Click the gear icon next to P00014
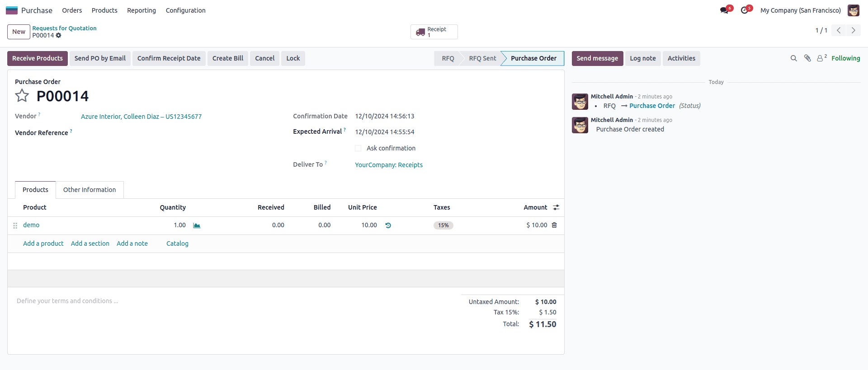868x370 pixels. 58,35
